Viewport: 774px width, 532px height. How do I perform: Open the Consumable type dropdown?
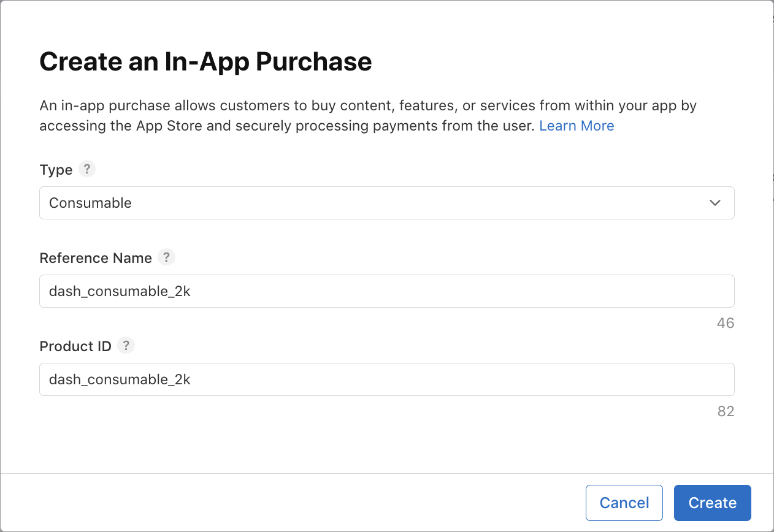point(386,203)
